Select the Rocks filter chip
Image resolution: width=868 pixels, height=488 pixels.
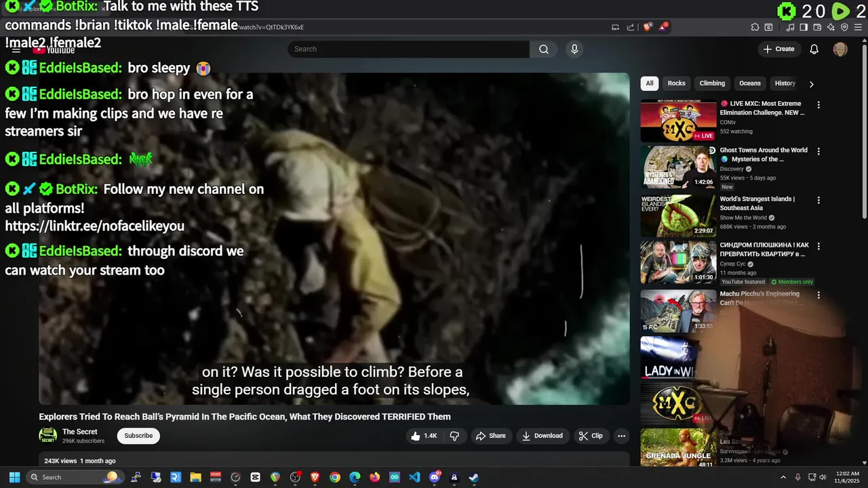click(676, 83)
